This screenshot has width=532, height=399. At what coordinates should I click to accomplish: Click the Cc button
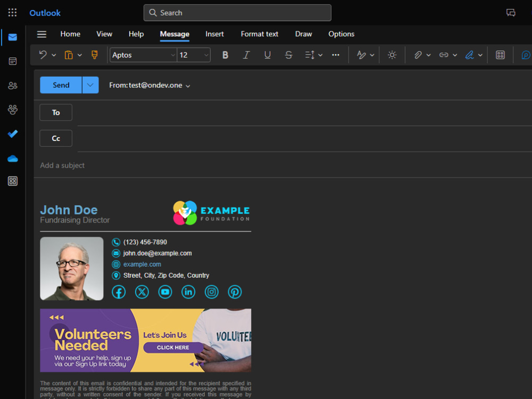(x=55, y=138)
